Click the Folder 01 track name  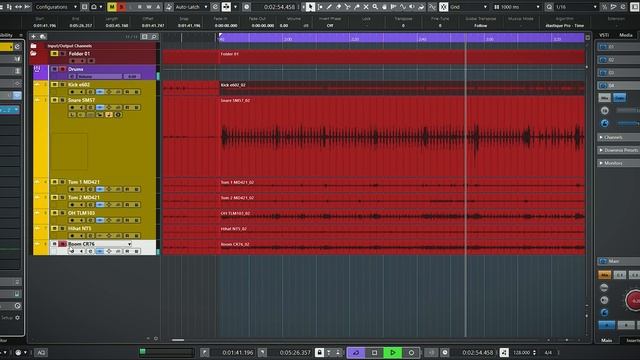(x=79, y=53)
